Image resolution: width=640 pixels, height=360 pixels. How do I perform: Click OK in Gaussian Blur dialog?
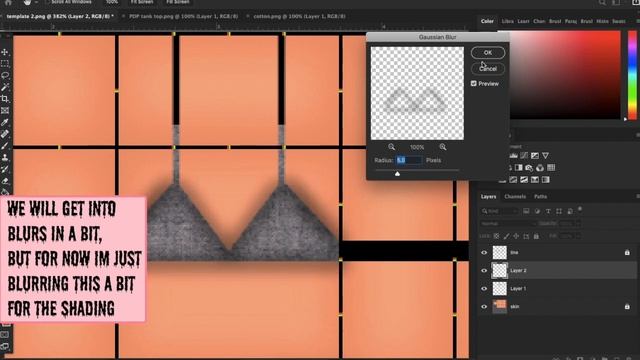[488, 53]
